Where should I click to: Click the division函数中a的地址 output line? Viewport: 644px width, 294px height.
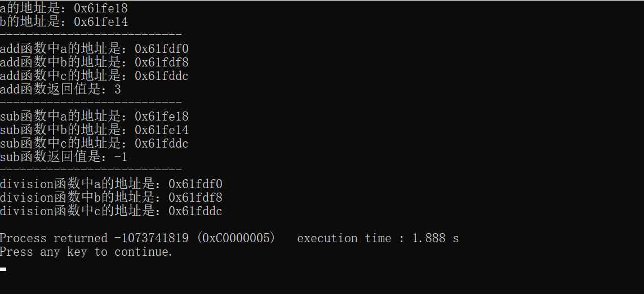(x=111, y=184)
